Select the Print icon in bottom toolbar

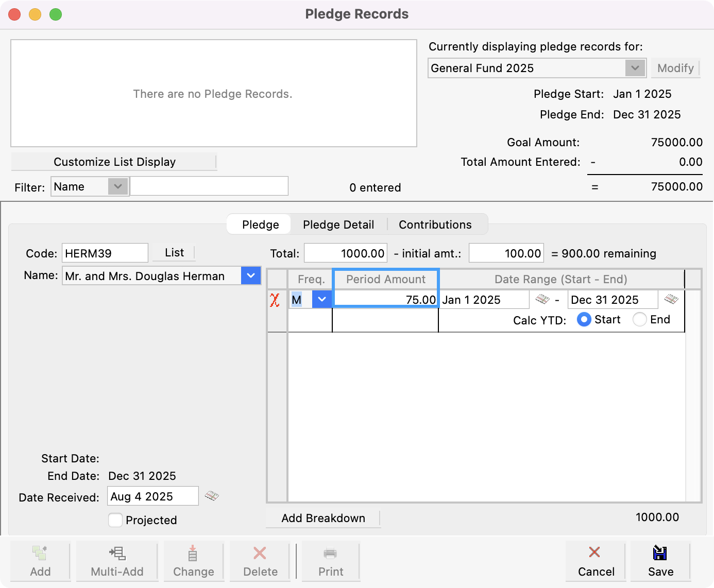click(330, 561)
